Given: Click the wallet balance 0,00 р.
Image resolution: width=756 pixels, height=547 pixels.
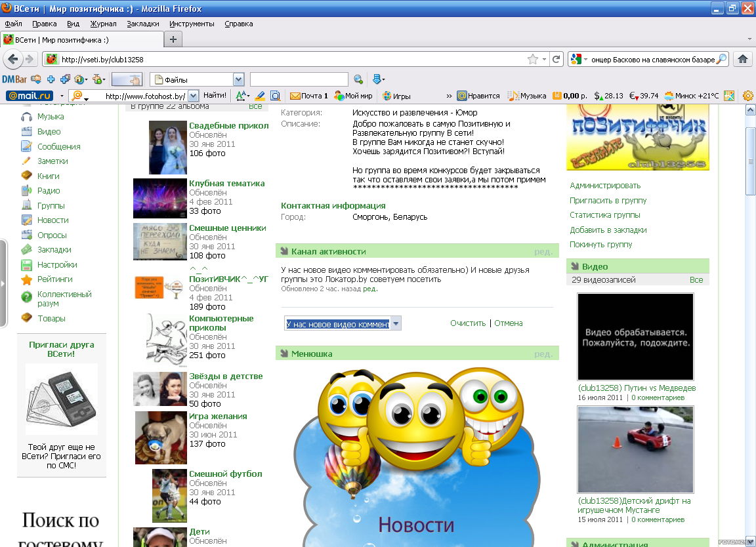Looking at the screenshot, I should pos(570,95).
